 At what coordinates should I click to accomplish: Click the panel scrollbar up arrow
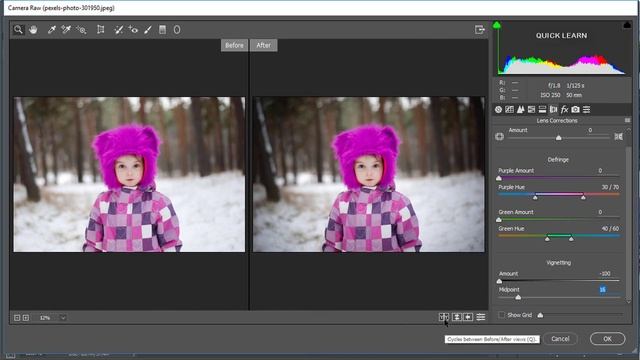629,129
